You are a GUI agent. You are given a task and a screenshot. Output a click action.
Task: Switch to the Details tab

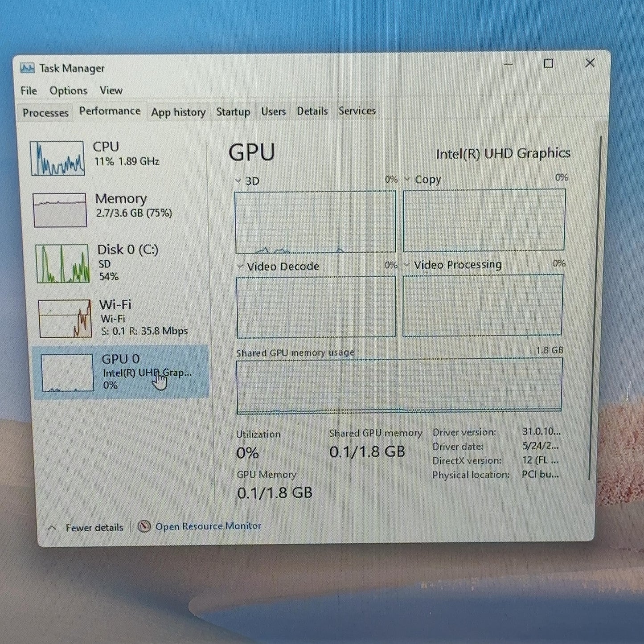coord(312,111)
